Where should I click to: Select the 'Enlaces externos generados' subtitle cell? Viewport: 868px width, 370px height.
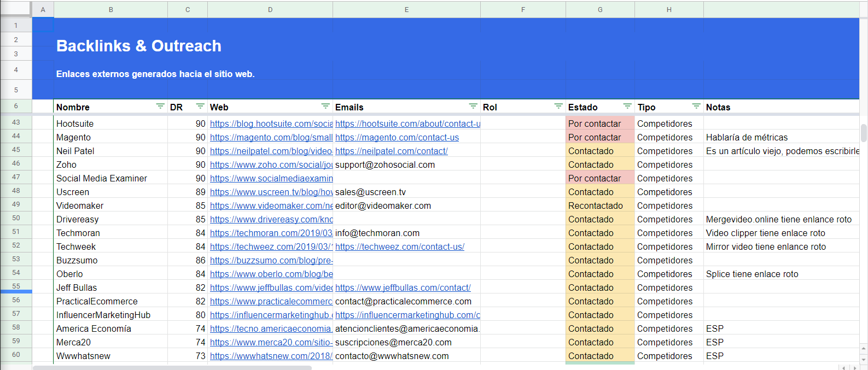[155, 74]
